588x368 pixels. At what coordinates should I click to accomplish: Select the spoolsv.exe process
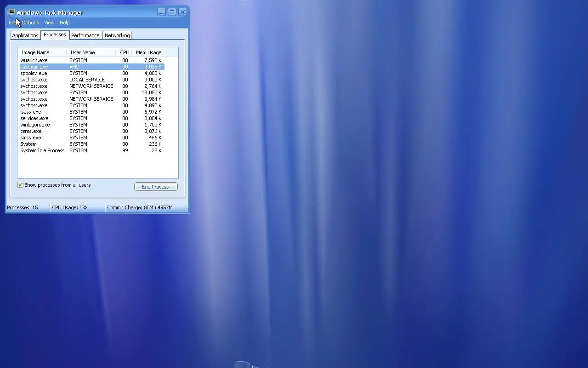click(91, 73)
